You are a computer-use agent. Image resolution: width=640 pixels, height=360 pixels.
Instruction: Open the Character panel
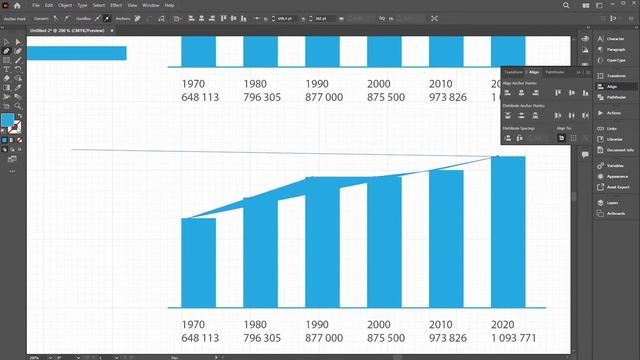[611, 39]
